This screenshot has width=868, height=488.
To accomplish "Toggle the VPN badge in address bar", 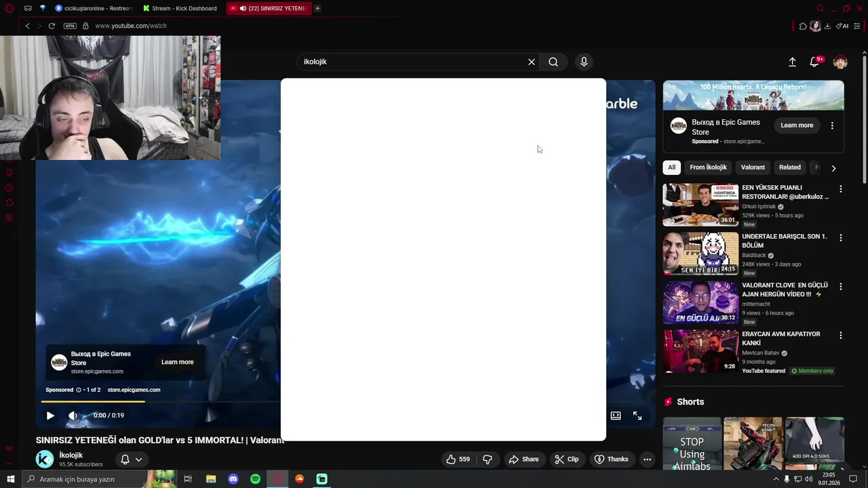I will (70, 26).
